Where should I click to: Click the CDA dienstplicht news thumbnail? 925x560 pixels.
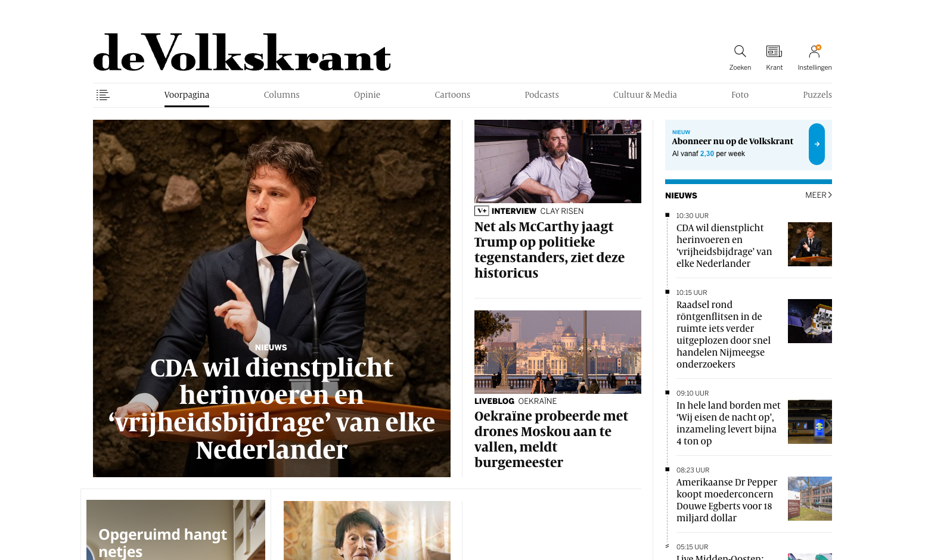[810, 244]
